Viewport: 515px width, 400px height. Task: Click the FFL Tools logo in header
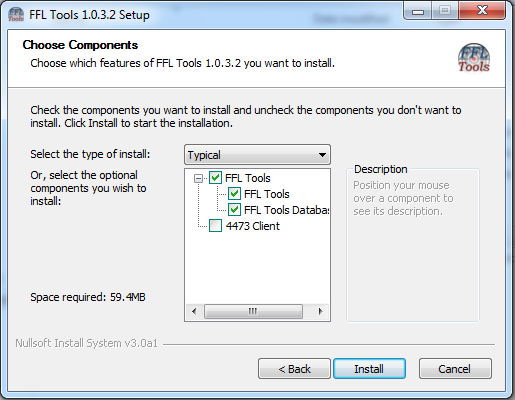click(474, 58)
